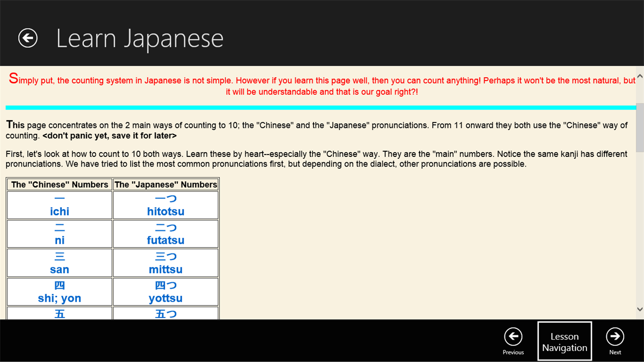The image size is (644, 362).
Task: Click the 五つ kanji in Japanese numbers column
Action: tap(165, 314)
